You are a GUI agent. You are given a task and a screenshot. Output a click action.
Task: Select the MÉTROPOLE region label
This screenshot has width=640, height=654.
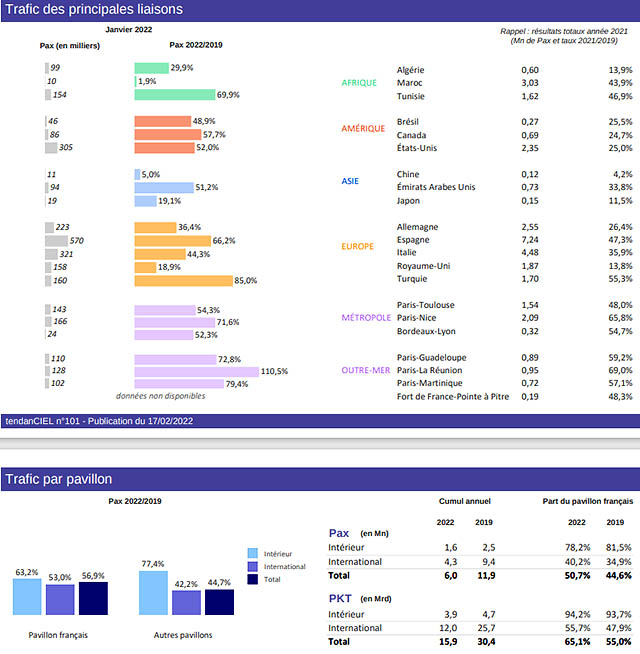coord(366,317)
